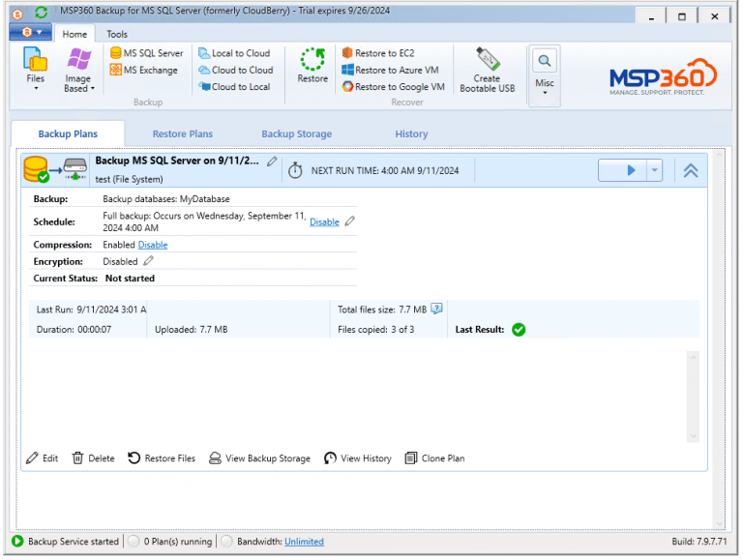
Task: Select 'Uploaded: 7.7 MB' text
Action: pyautogui.click(x=191, y=329)
